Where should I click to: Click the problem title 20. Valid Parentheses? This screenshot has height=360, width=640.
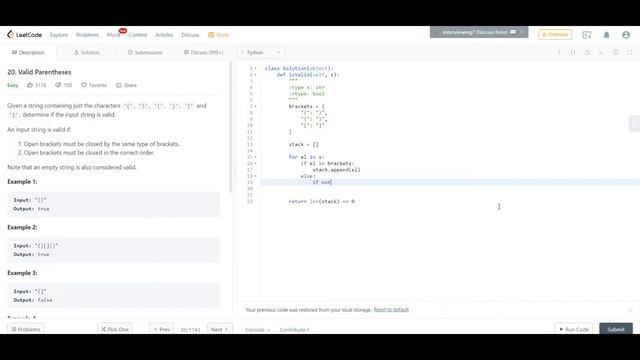(39, 72)
